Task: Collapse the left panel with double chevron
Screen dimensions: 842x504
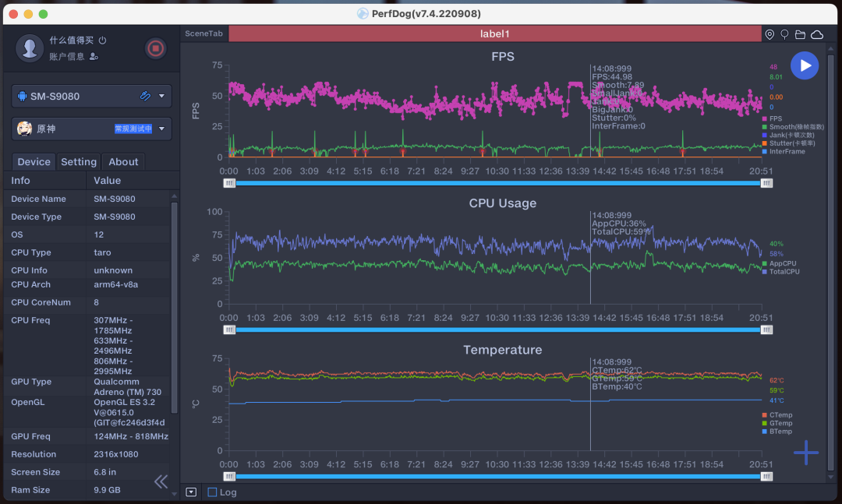Action: tap(161, 481)
